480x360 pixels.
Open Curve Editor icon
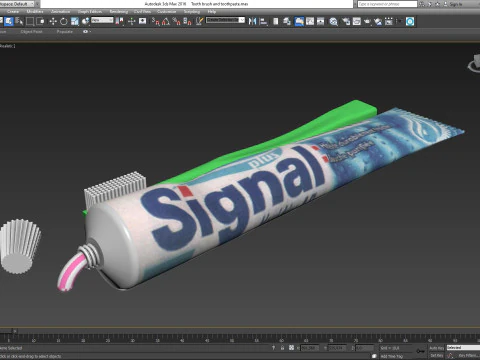(310, 22)
